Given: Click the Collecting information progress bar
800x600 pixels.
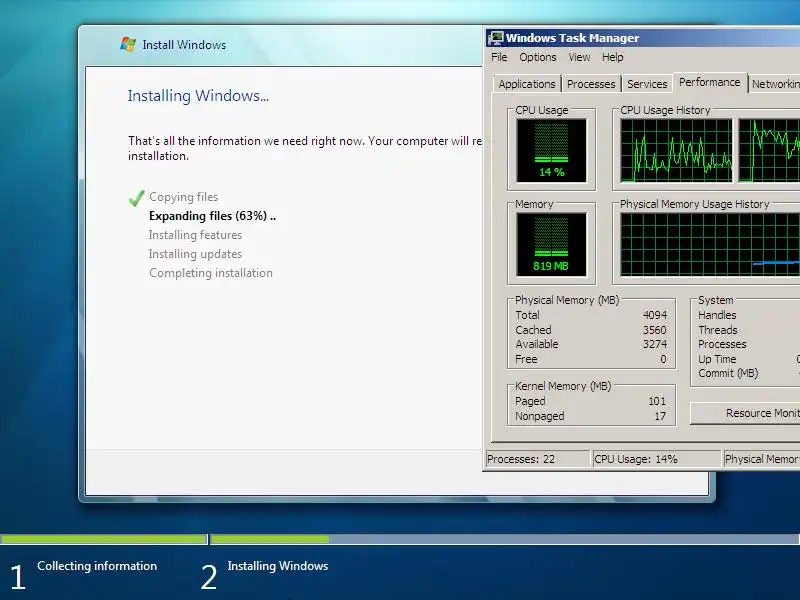Looking at the screenshot, I should [x=104, y=539].
